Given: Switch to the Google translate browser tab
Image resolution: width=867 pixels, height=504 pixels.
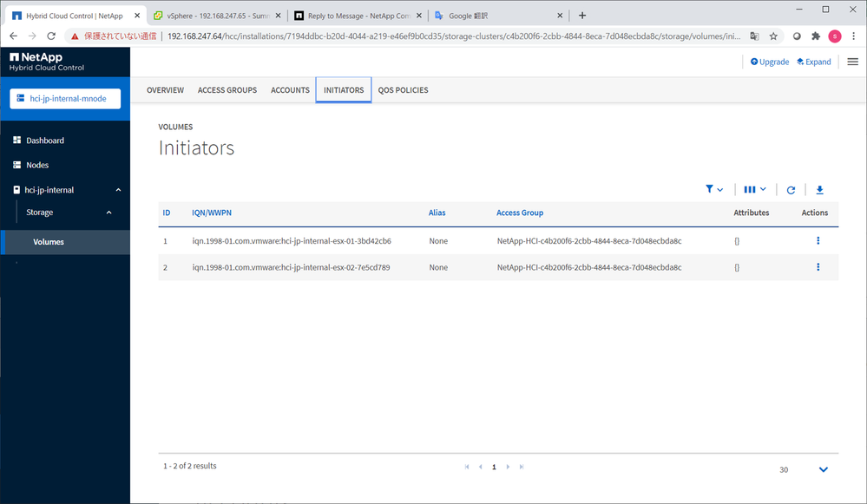Looking at the screenshot, I should (x=499, y=16).
